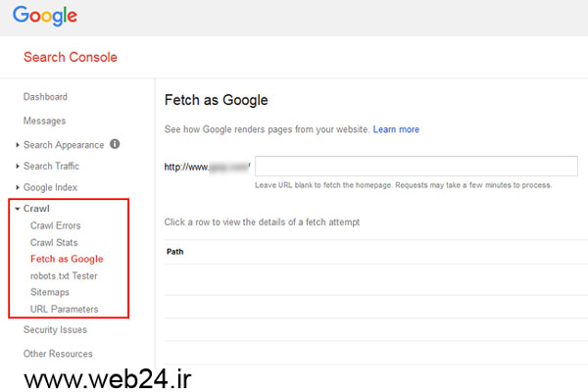Open Search Appearance section
The image size is (588, 392).
(64, 145)
